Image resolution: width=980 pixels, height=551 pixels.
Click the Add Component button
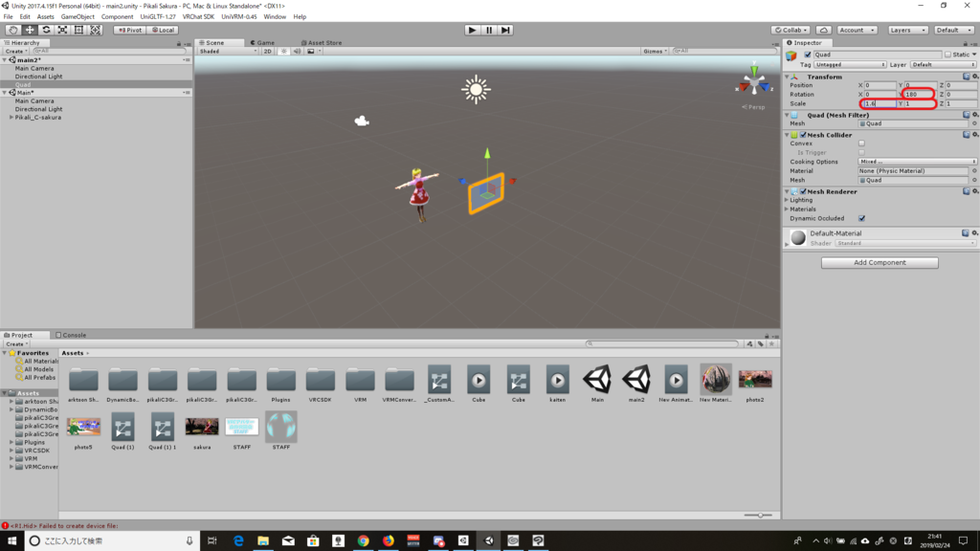(x=880, y=262)
